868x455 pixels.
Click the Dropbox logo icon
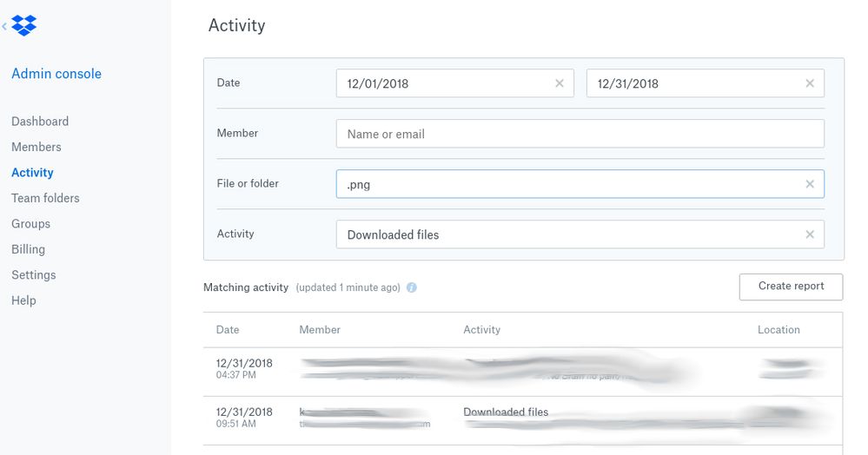point(24,26)
